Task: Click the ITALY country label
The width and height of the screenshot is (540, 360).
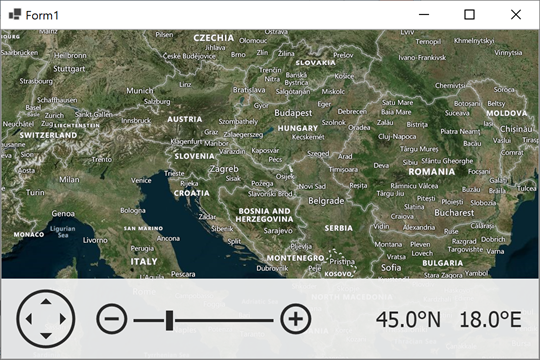Action: 144,262
